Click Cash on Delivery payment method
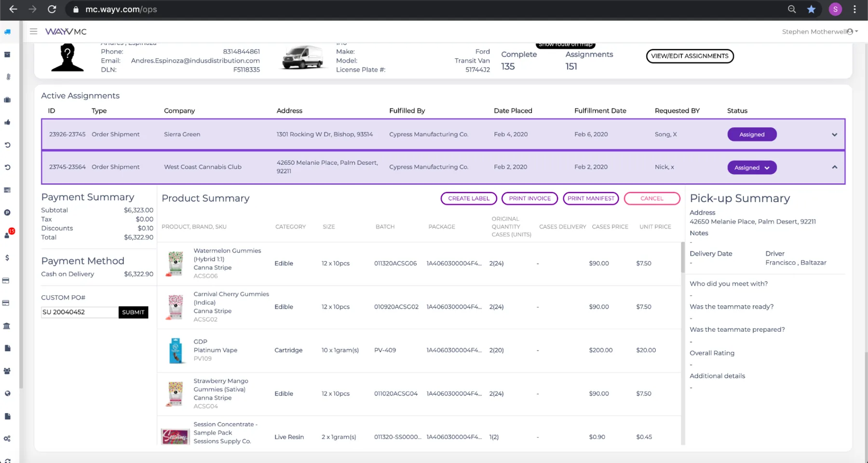 tap(68, 274)
